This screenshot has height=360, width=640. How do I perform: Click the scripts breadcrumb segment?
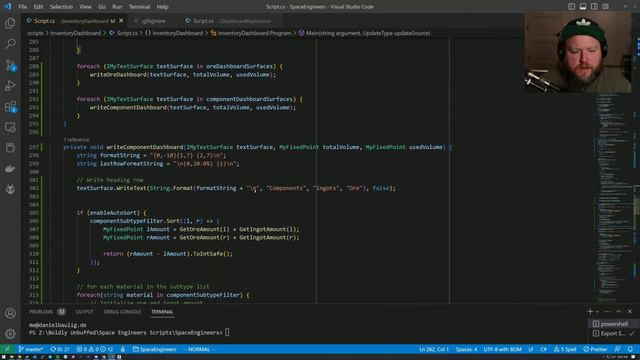pos(35,33)
